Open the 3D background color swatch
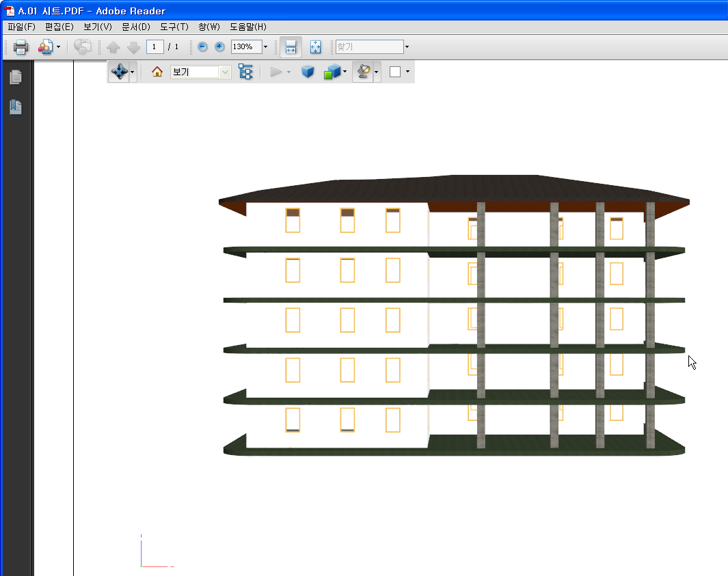 pyautogui.click(x=395, y=71)
